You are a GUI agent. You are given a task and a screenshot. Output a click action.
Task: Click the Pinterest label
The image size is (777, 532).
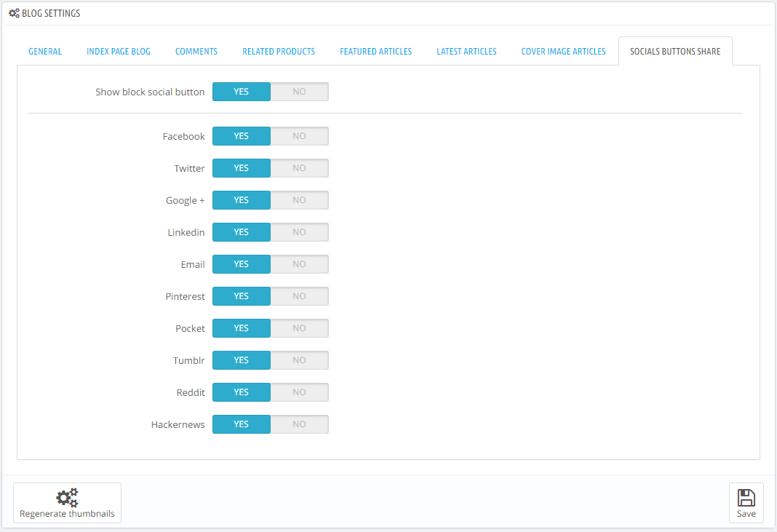click(186, 296)
